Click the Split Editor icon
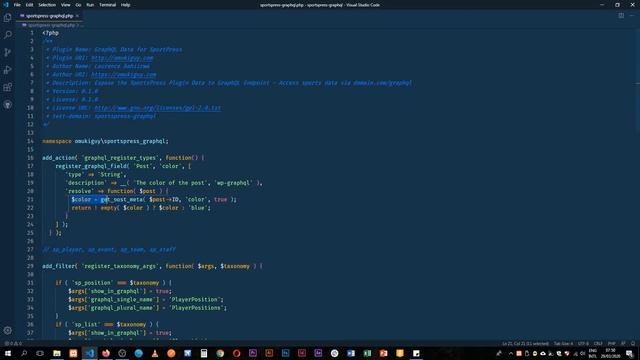This screenshot has height=360, width=640. pyautogui.click(x=621, y=16)
